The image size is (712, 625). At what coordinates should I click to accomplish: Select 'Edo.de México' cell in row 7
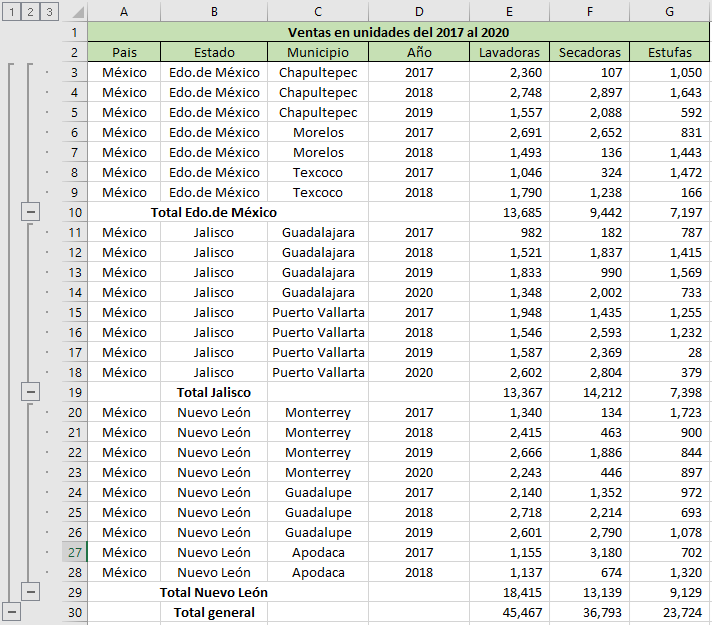coord(214,152)
